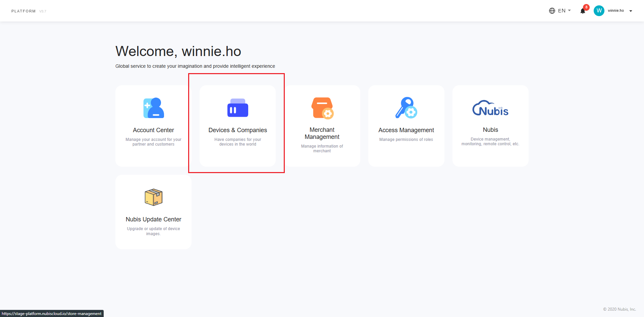The image size is (644, 317).
Task: Expand the winnie.ho account menu arrow
Action: [x=631, y=11]
